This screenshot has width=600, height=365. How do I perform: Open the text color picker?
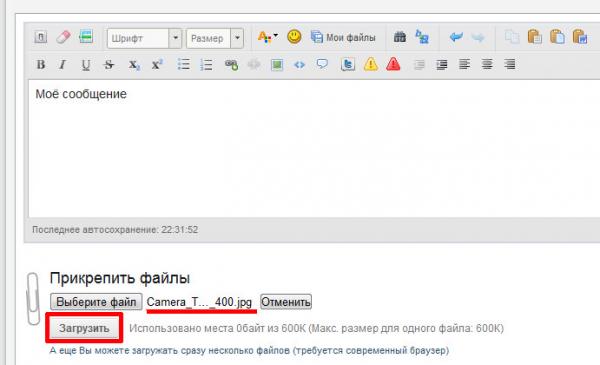(267, 37)
